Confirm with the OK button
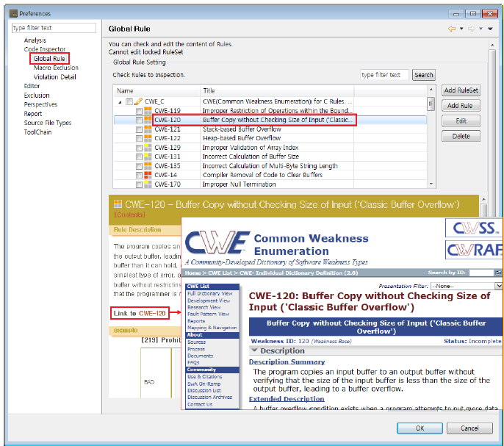The image size is (504, 446). [420, 428]
